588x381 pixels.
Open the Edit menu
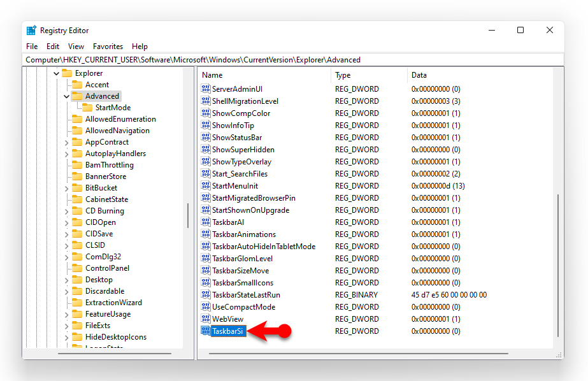tap(53, 47)
